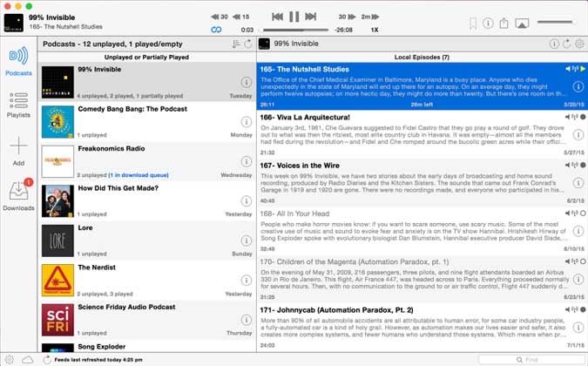Show info for The Nerdist row

click(246, 280)
